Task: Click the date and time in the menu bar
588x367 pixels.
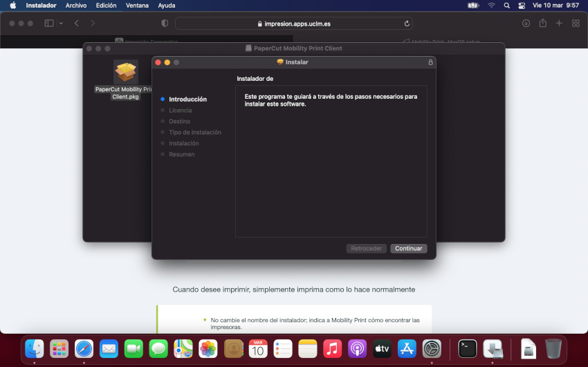Action: coord(555,6)
